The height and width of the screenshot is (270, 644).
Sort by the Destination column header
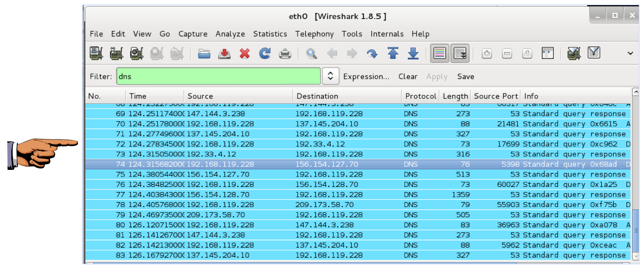click(348, 96)
